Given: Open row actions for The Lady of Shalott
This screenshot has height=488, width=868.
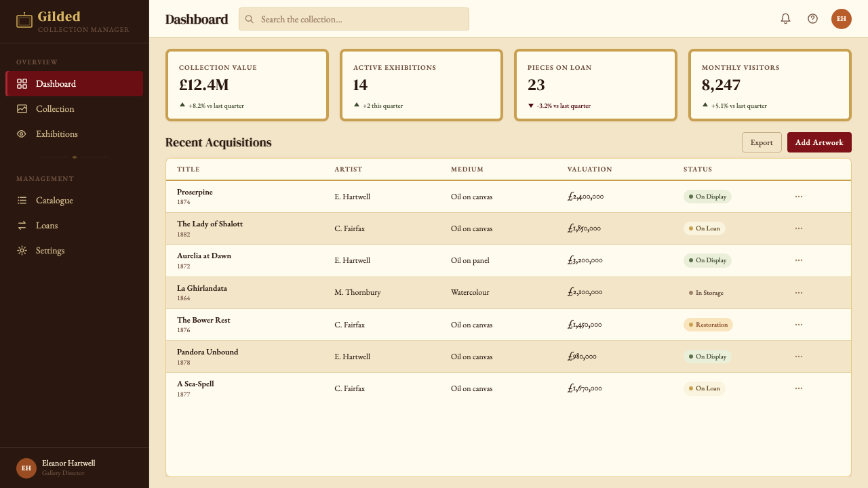Looking at the screenshot, I should pos(799,228).
